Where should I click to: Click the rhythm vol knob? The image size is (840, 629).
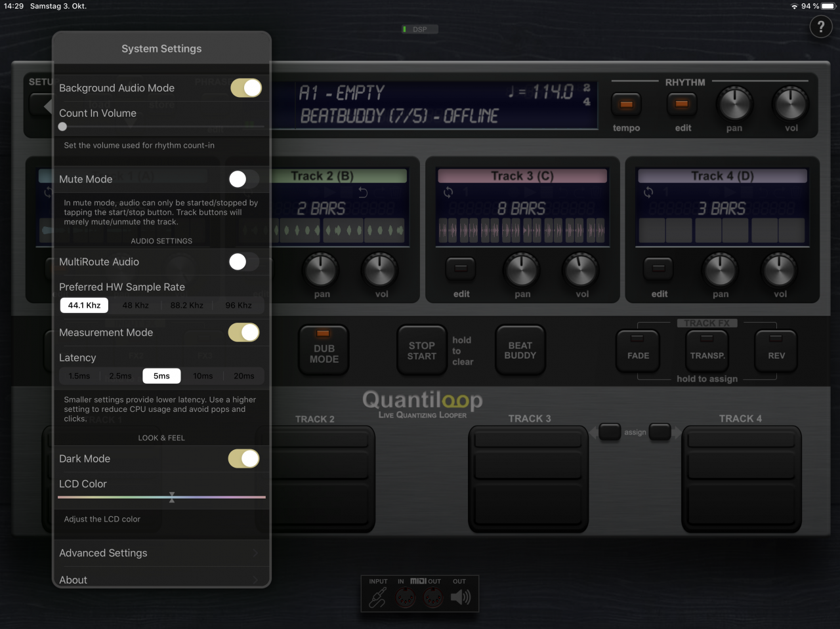coord(791,104)
